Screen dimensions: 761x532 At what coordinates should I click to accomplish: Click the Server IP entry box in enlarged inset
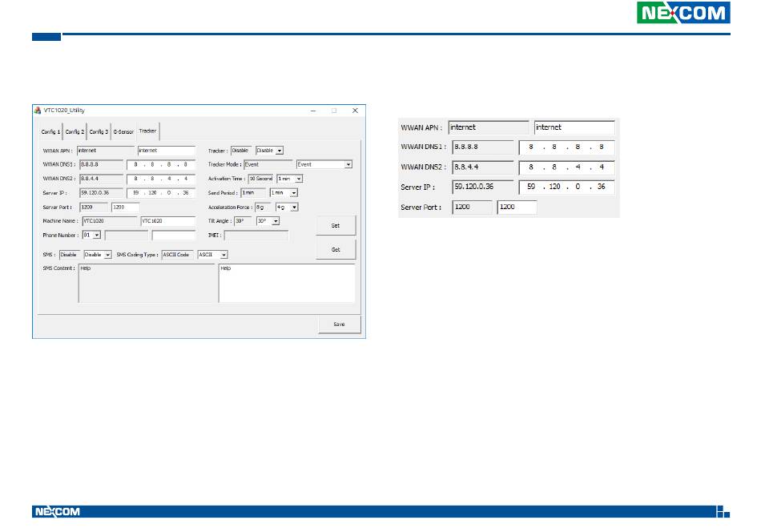click(566, 187)
